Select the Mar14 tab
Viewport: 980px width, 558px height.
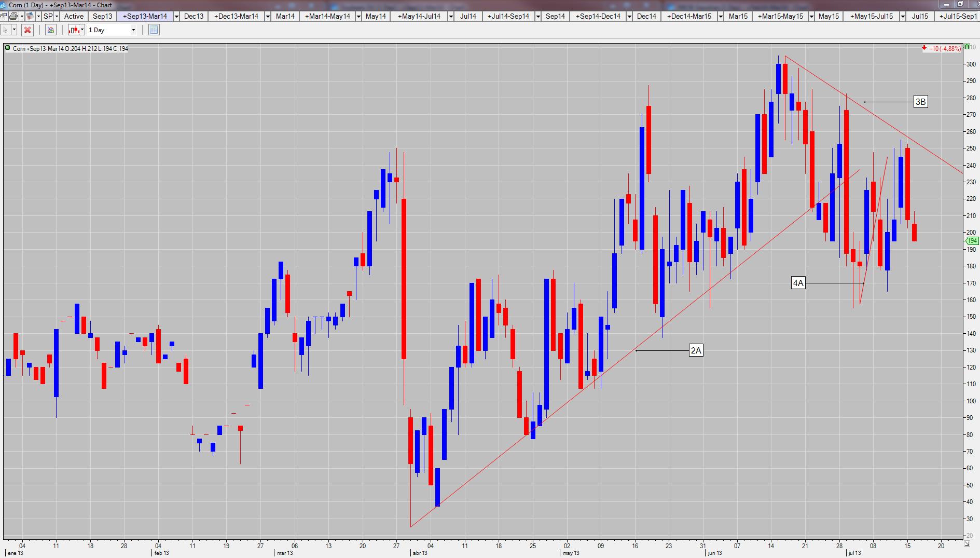click(285, 16)
